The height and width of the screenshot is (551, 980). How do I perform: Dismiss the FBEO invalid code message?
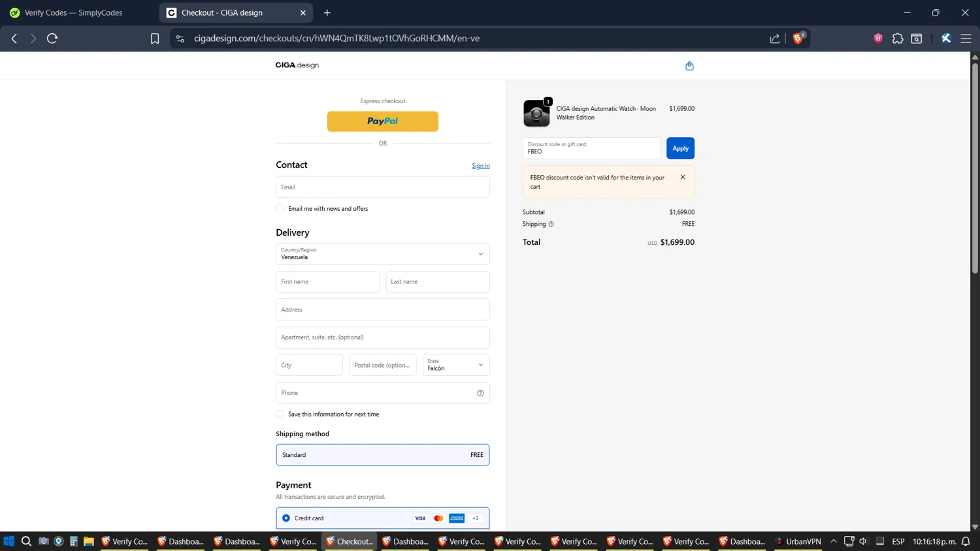click(x=683, y=177)
